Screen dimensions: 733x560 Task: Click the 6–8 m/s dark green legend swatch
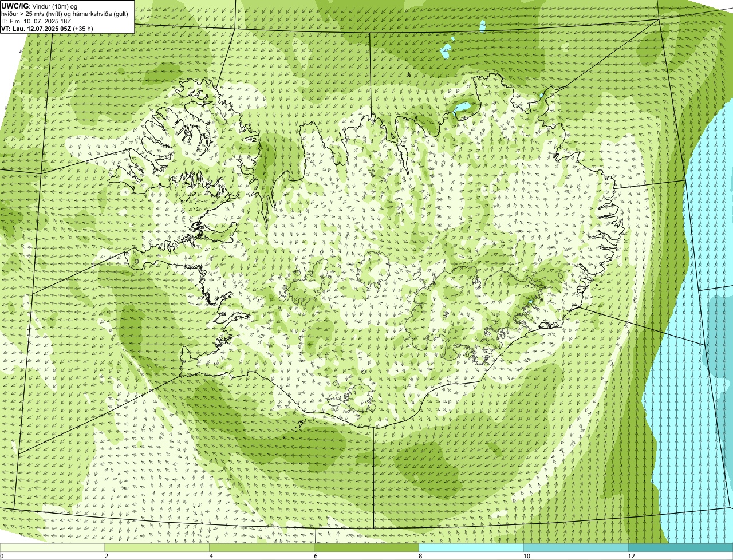pos(366,548)
